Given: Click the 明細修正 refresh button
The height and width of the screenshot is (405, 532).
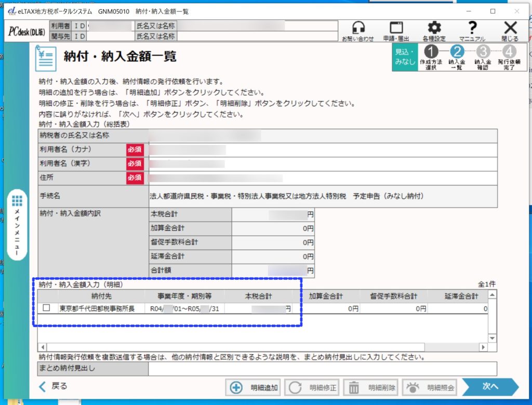Looking at the screenshot, I should coord(313,387).
